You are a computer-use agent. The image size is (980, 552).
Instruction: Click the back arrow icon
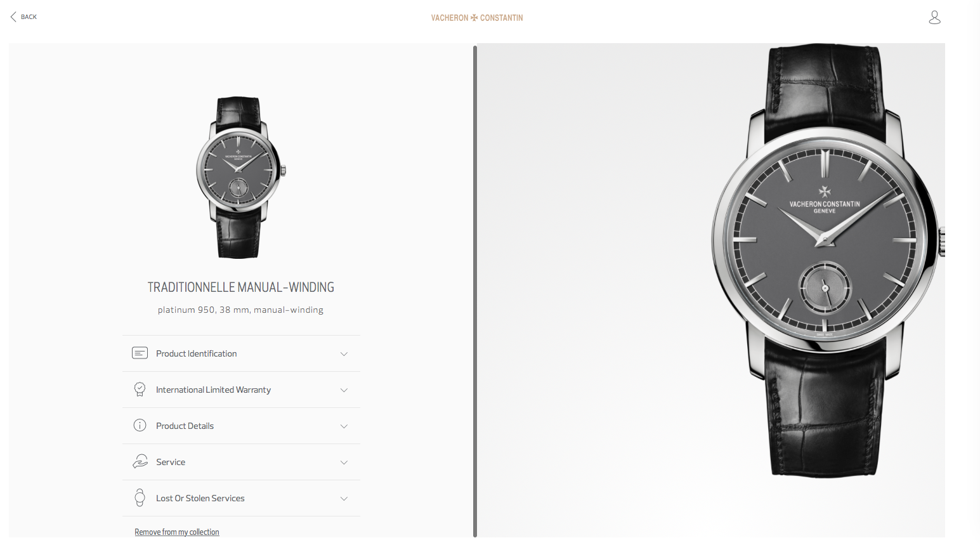pos(13,17)
